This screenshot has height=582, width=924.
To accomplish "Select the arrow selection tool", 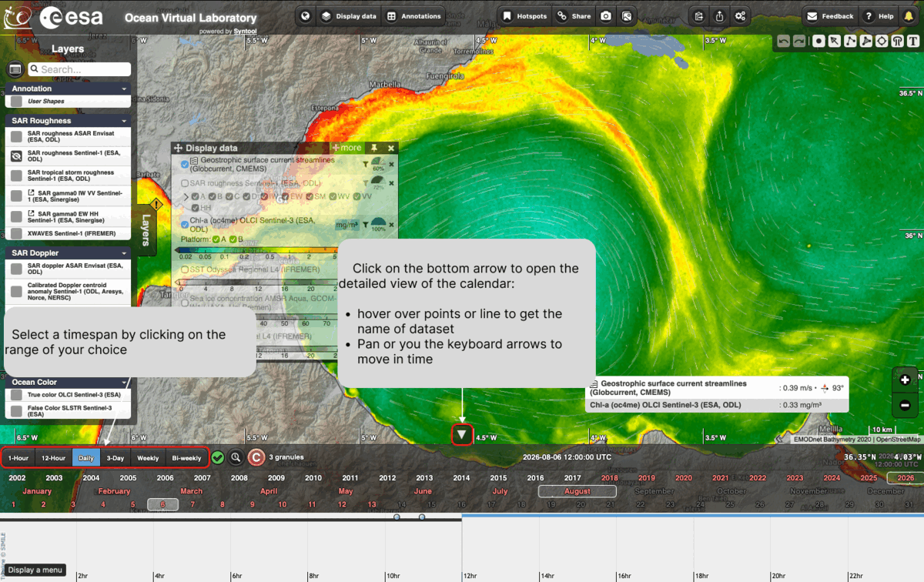I will point(835,42).
